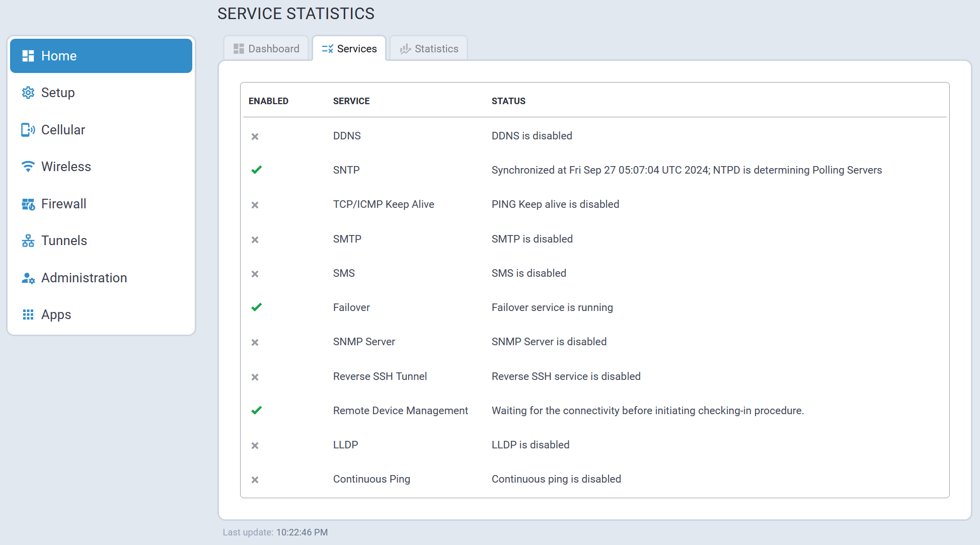This screenshot has height=545, width=980.
Task: Select the Services tab
Action: (349, 49)
